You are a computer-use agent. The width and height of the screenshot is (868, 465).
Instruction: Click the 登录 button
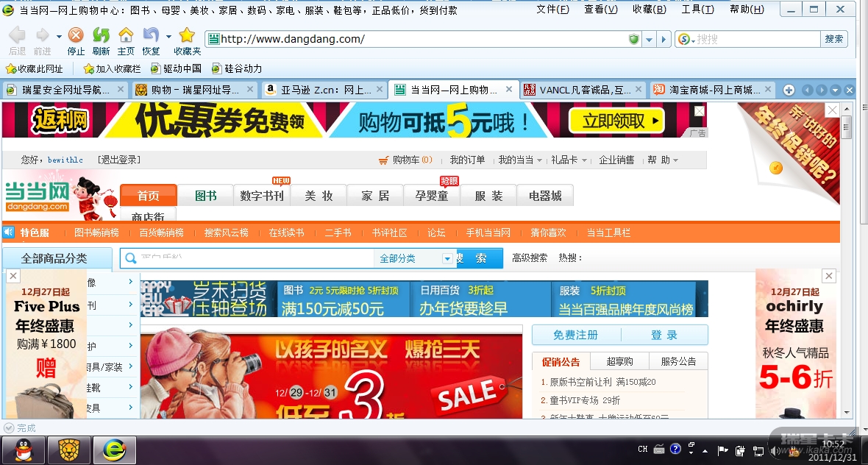664,335
